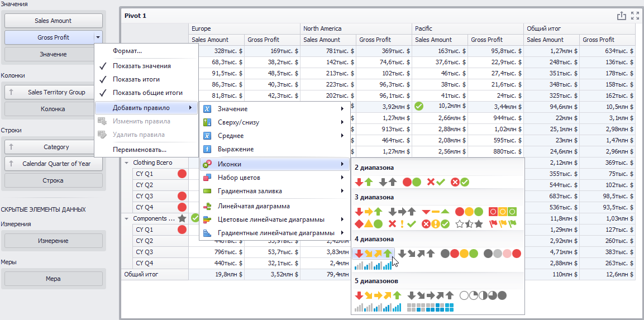
Task: Click the Sales Amount value button
Action: 54,21
